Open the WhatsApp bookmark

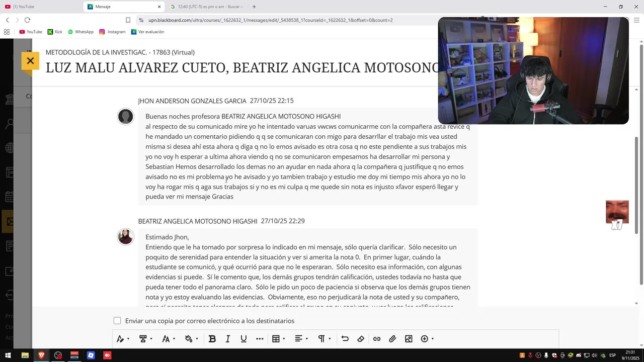coord(80,32)
